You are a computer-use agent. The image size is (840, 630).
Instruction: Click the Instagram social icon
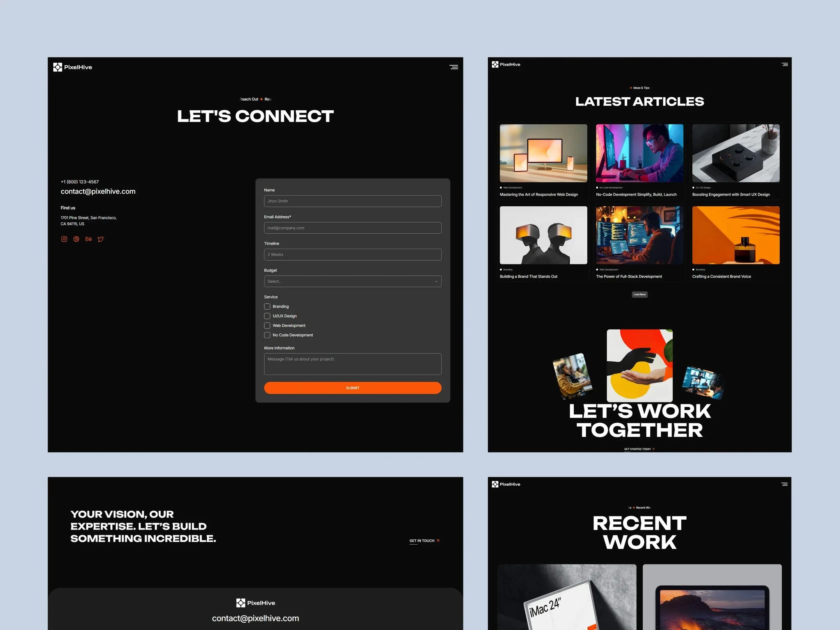[x=64, y=239]
